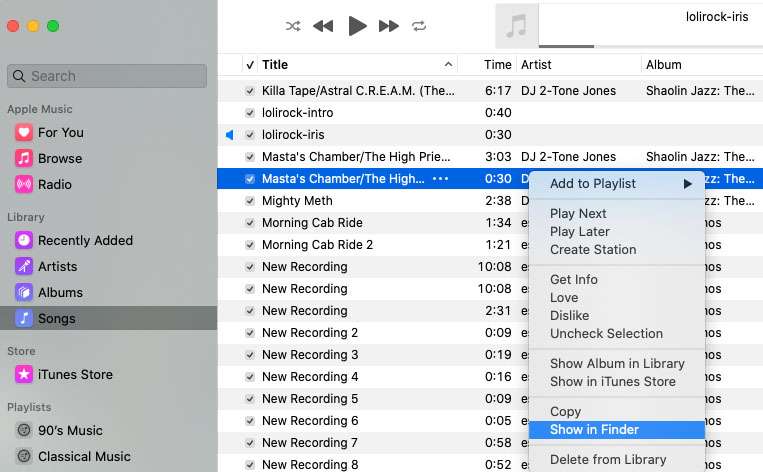Choose Show in iTunes Store
Image resolution: width=763 pixels, height=472 pixels.
[613, 381]
